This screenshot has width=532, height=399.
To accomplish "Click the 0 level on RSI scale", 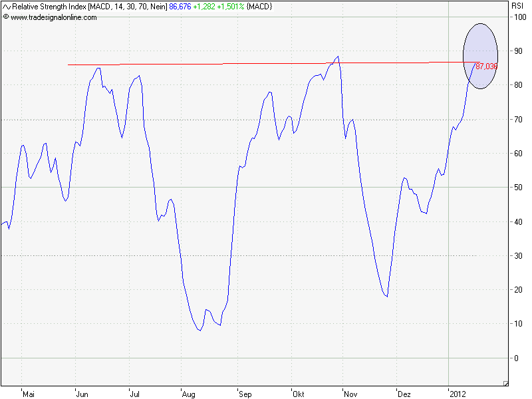I will [515, 358].
